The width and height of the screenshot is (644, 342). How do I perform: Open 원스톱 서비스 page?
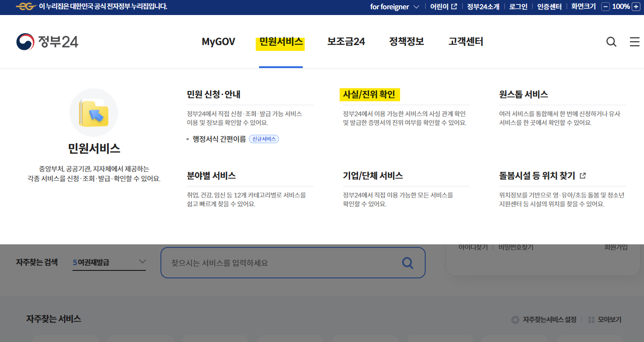pos(524,95)
